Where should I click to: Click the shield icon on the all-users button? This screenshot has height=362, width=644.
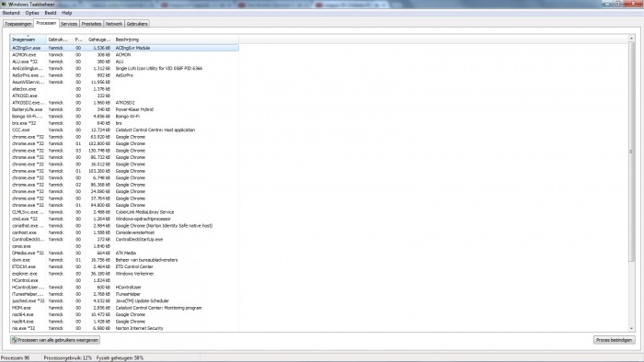tap(14, 340)
